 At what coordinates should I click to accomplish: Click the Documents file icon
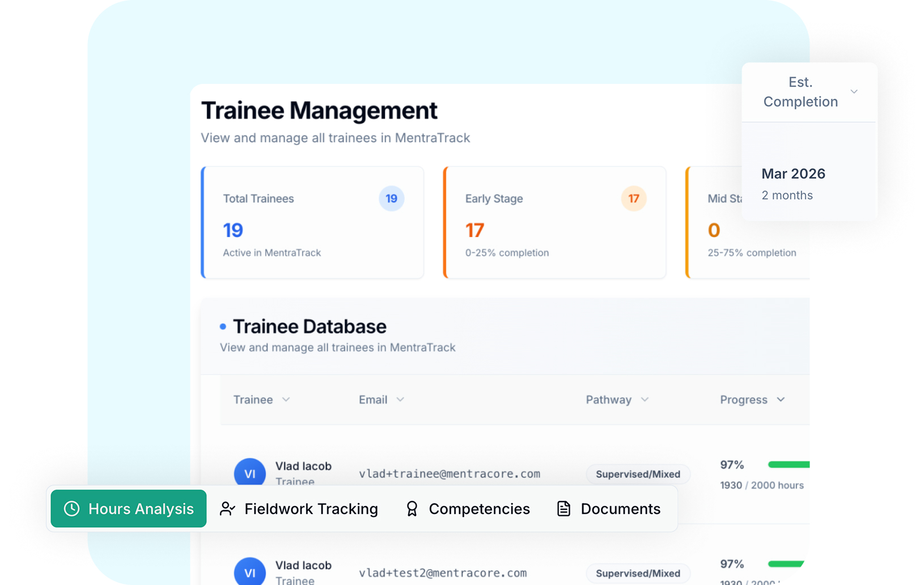pos(563,509)
